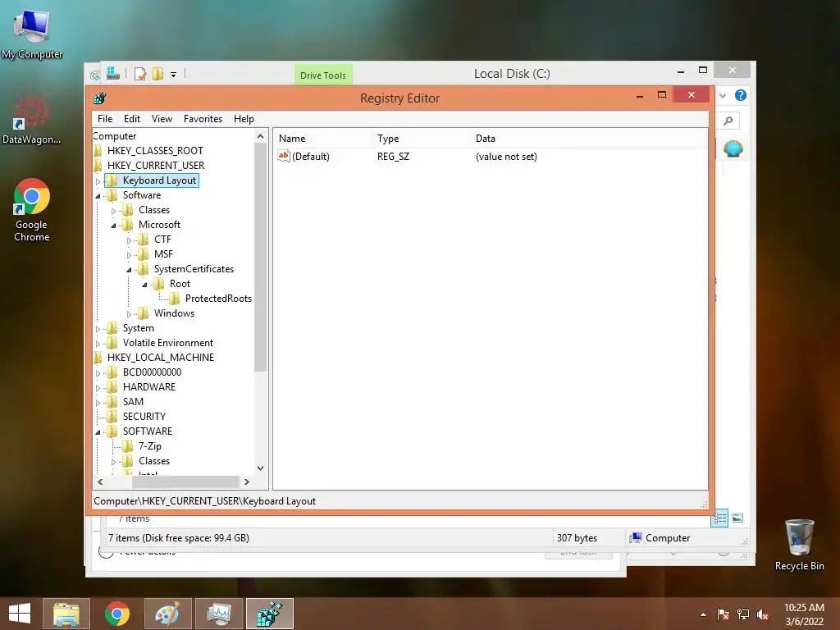
Task: Open the View menu in Registry Editor
Action: coord(162,119)
